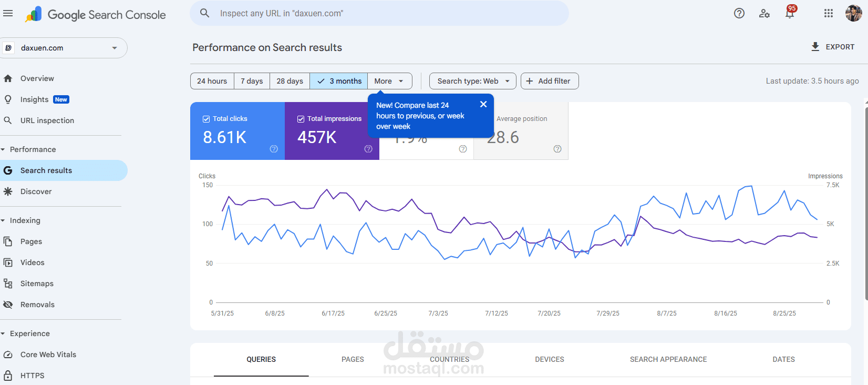Click the search magnifier icon
Image resolution: width=868 pixels, height=385 pixels.
205,13
